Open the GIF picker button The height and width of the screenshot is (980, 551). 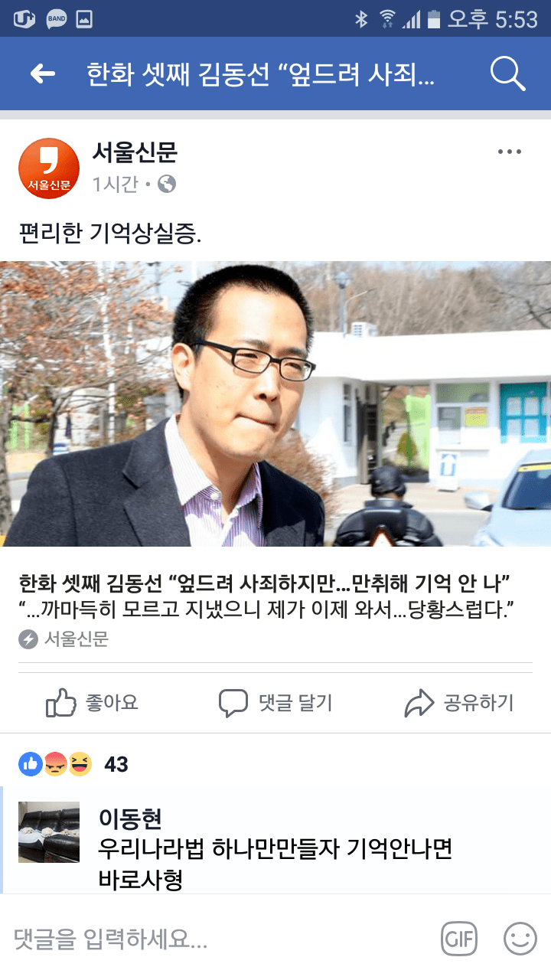point(459,939)
